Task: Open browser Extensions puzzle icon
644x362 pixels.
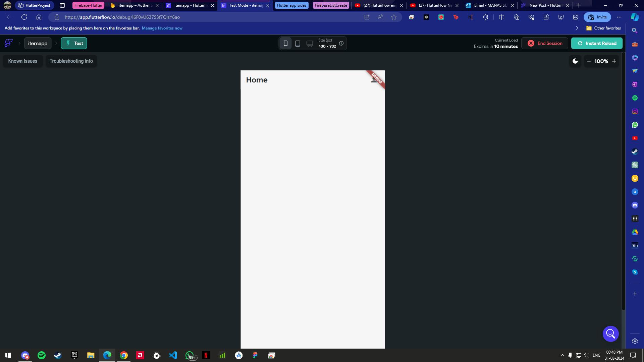Action: pyautogui.click(x=485, y=17)
